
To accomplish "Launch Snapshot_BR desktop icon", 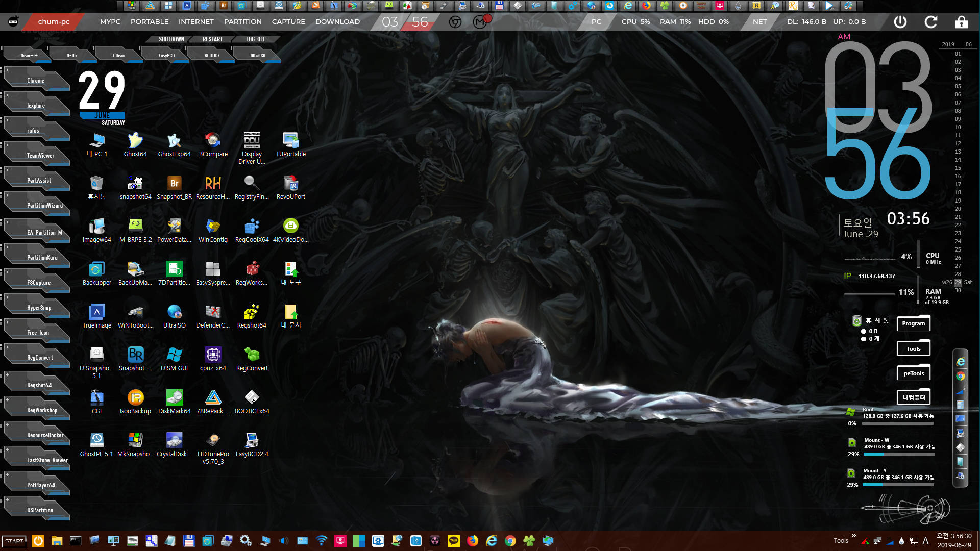I will point(174,187).
